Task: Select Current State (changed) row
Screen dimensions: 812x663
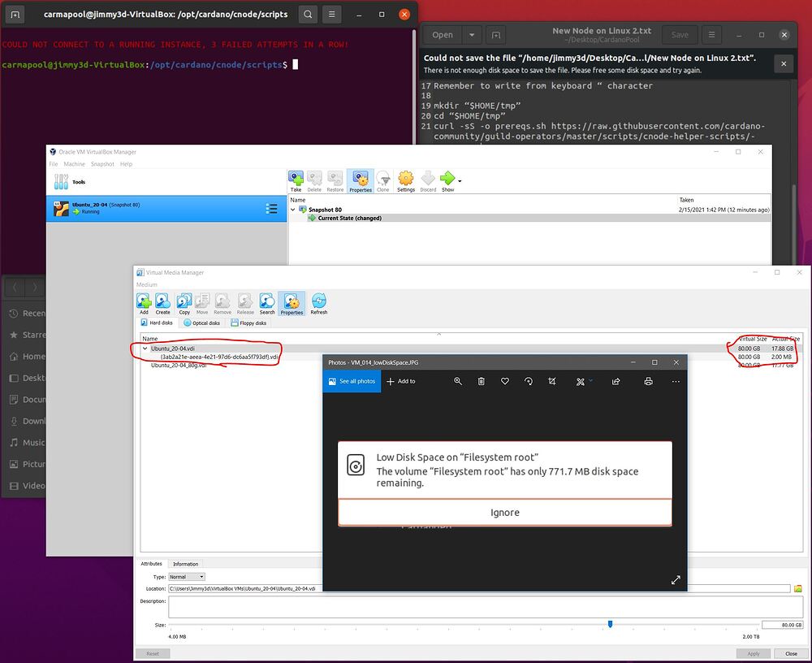Action: pyautogui.click(x=529, y=219)
